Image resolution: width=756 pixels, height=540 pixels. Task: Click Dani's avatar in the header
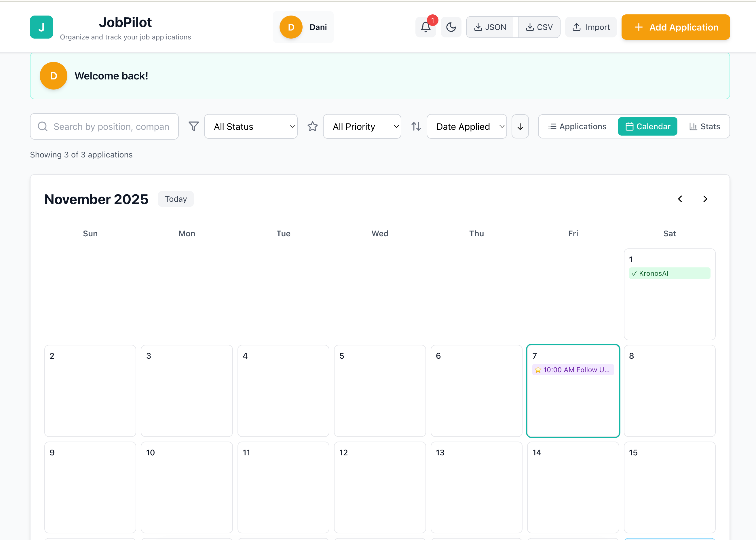tap(291, 27)
